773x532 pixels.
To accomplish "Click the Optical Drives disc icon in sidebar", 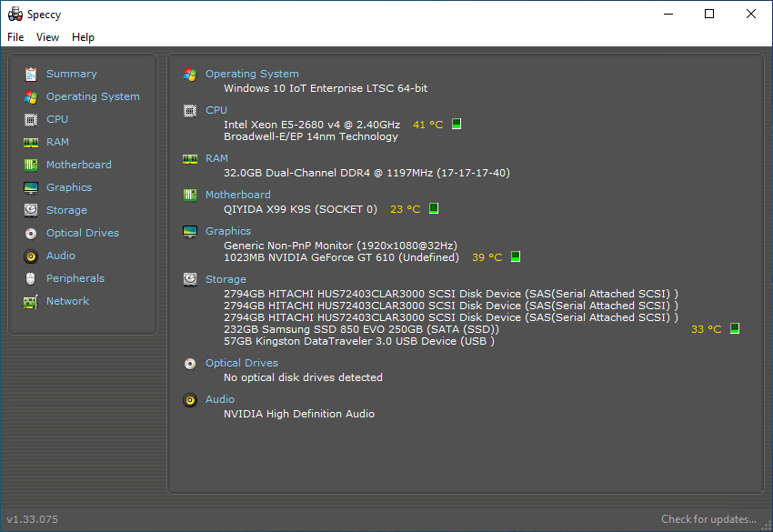I will [x=31, y=233].
